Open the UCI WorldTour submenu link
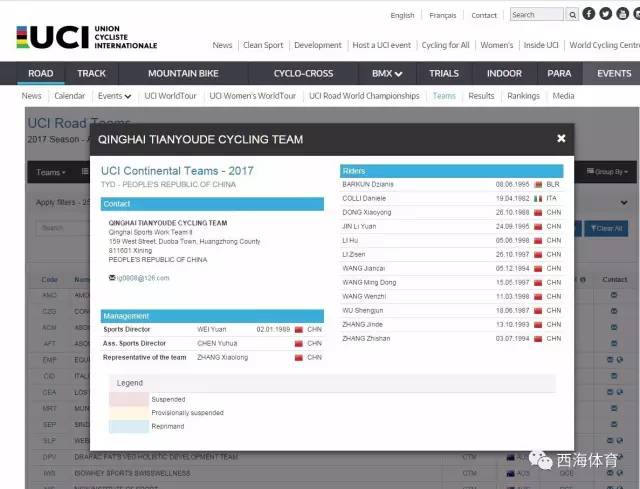The height and width of the screenshot is (489, 640). pos(170,96)
